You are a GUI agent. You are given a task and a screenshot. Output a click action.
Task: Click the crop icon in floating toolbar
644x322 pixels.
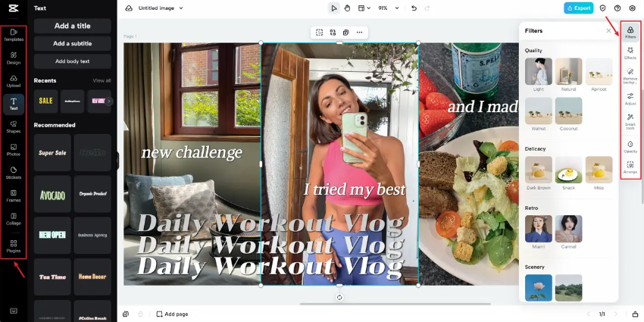click(x=319, y=33)
